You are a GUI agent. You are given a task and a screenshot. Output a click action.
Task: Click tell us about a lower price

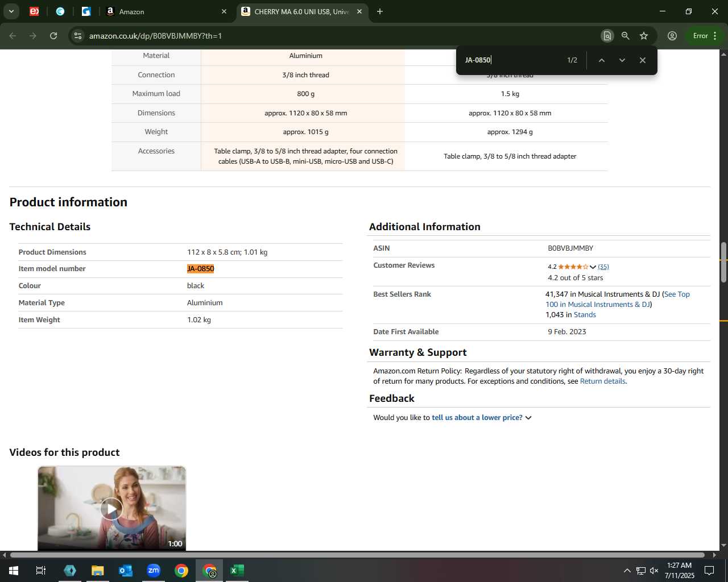pyautogui.click(x=477, y=418)
